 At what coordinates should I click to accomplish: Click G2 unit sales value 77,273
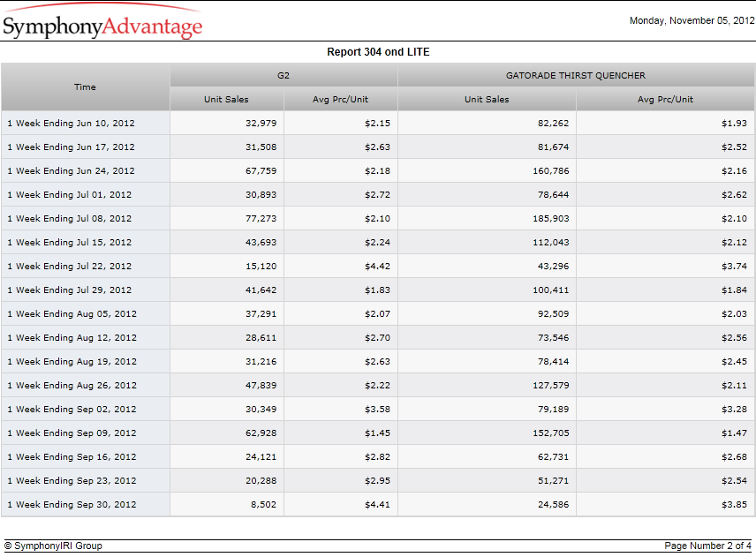pyautogui.click(x=261, y=219)
